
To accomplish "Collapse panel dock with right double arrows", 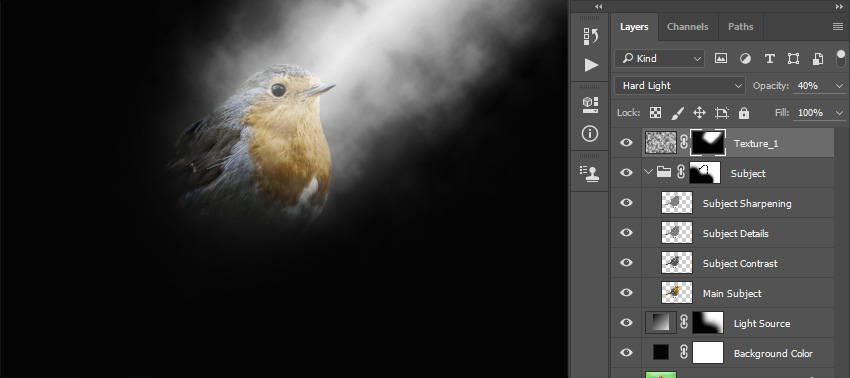I will point(839,7).
